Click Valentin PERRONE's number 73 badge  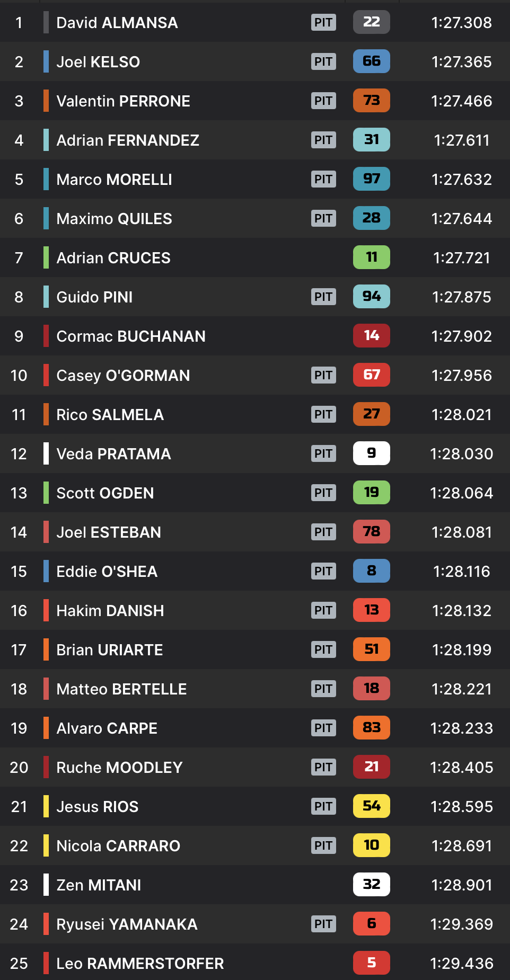pyautogui.click(x=371, y=101)
